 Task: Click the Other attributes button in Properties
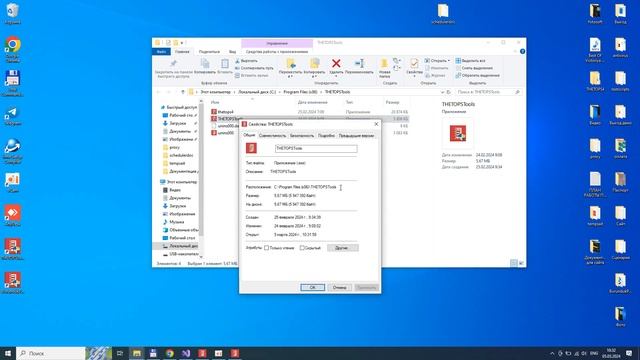click(x=342, y=248)
